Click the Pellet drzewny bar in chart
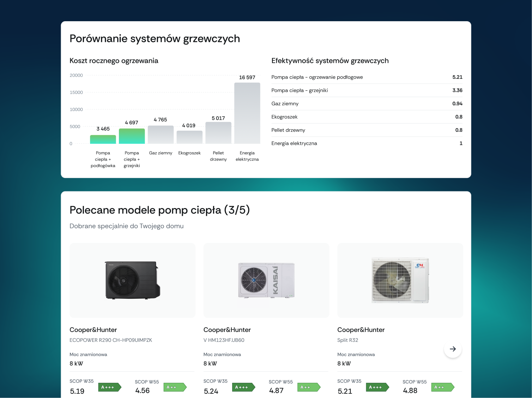This screenshot has width=532, height=398. point(218,133)
